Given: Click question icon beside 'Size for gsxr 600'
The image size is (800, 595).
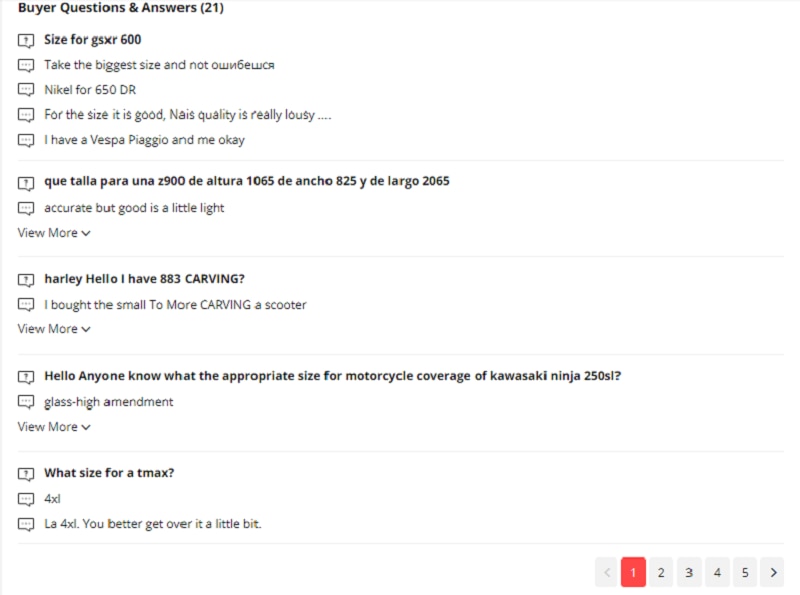Looking at the screenshot, I should click(26, 40).
